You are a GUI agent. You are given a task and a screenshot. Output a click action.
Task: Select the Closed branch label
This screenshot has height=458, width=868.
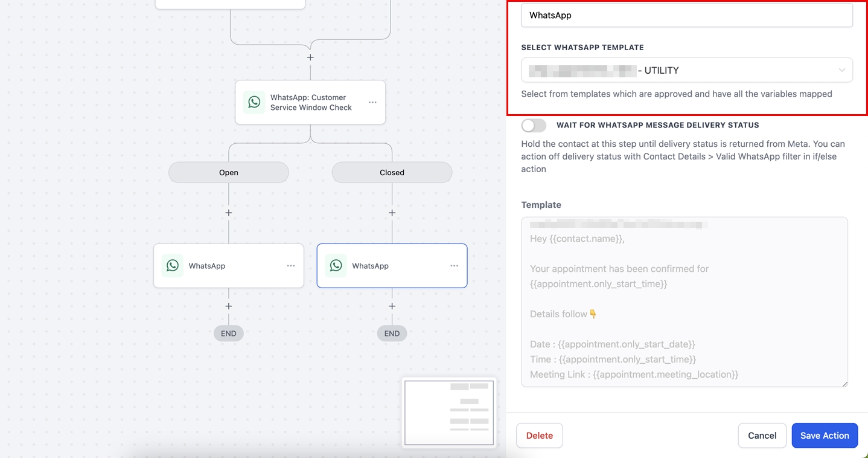click(x=392, y=172)
